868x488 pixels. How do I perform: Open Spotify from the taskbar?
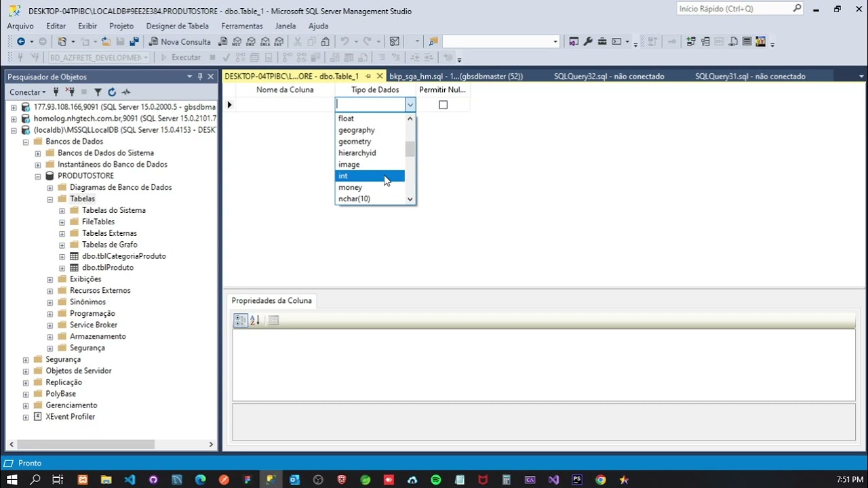click(436, 480)
